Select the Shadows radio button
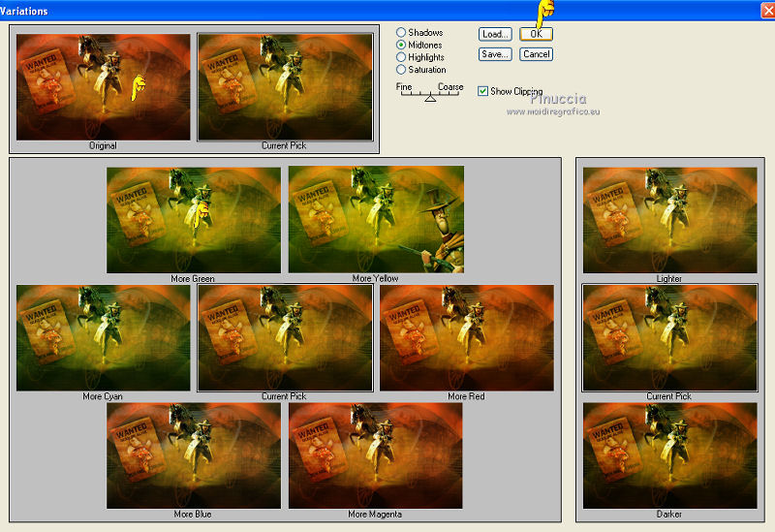Viewport: 775px width, 532px height. point(401,32)
